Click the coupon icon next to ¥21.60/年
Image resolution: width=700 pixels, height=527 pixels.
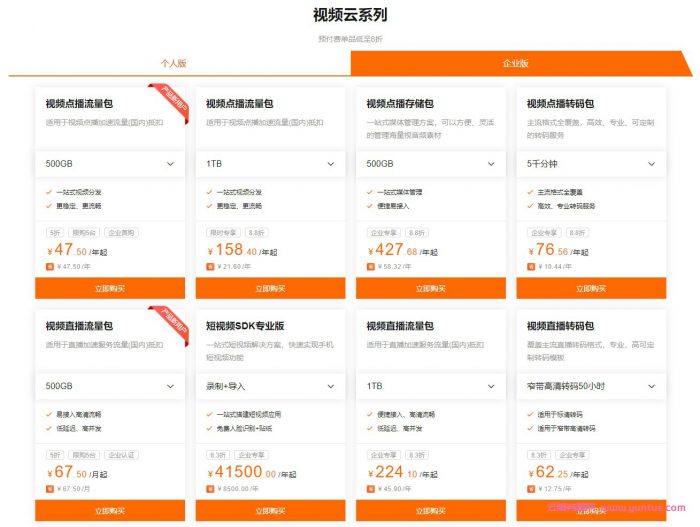tap(210, 267)
